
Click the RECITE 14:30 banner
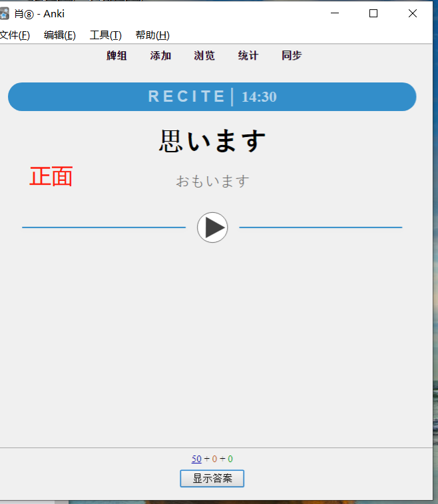212,97
